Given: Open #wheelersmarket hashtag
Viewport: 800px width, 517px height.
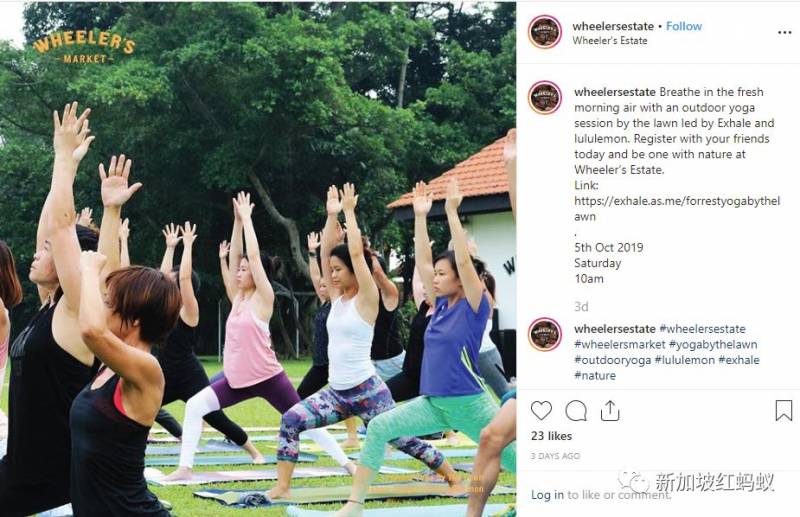Looking at the screenshot, I should tap(620, 344).
